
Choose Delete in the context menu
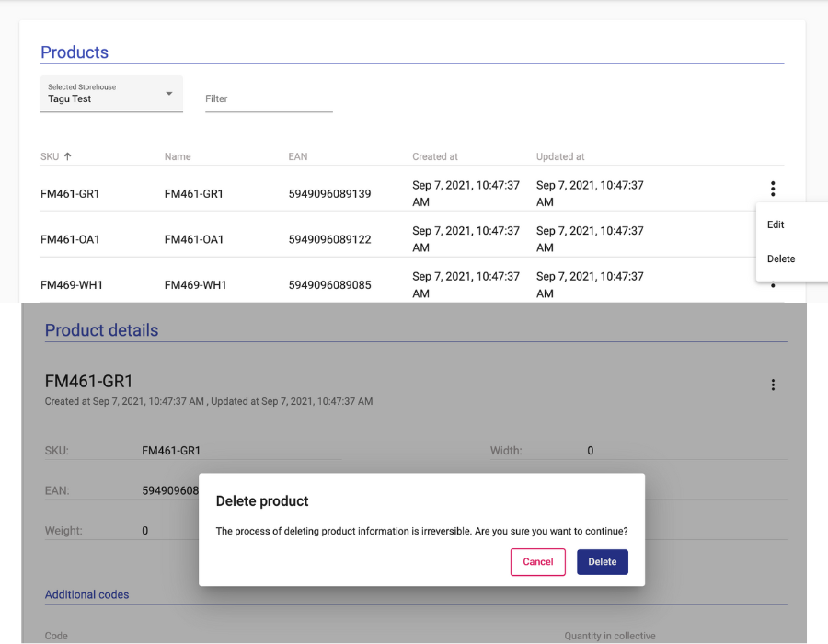coord(780,259)
